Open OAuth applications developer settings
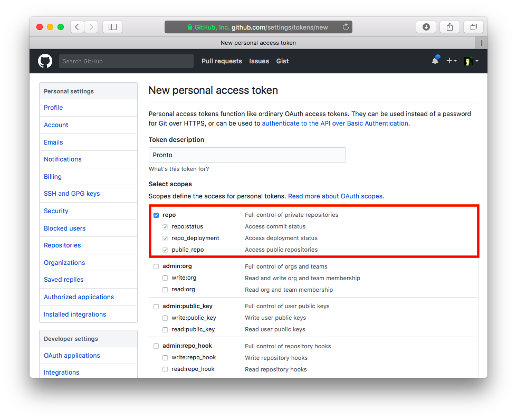This screenshot has height=420, width=517. [72, 356]
